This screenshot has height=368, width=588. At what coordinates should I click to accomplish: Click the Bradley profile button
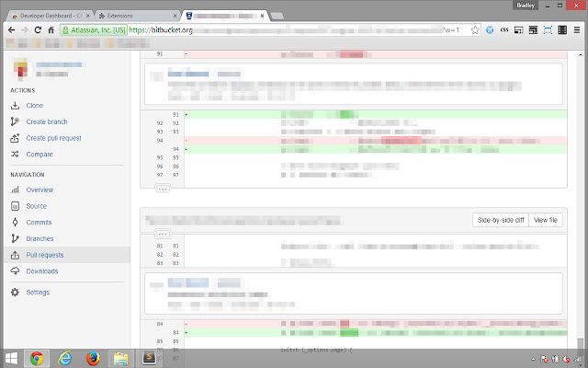click(526, 6)
